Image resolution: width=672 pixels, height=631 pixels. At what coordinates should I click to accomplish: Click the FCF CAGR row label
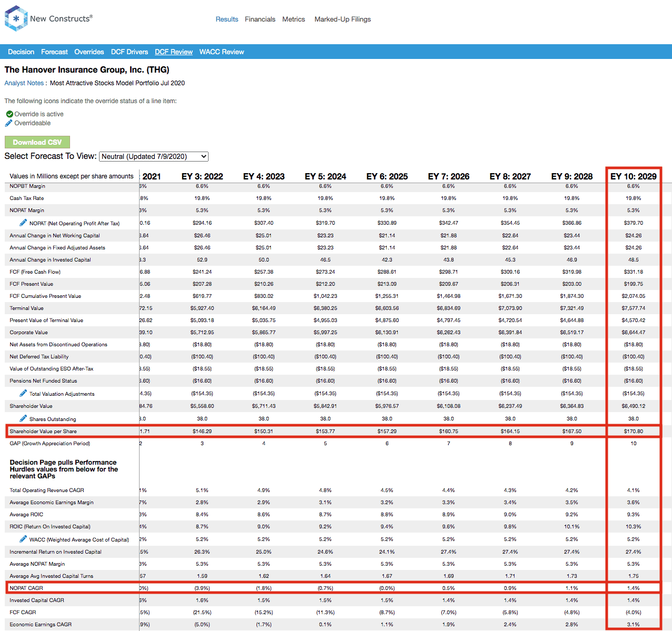[23, 612]
